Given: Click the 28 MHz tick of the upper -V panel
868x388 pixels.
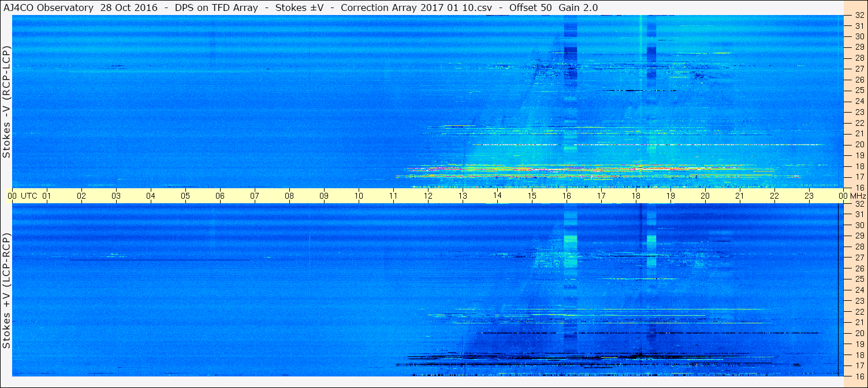Looking at the screenshot, I should [x=859, y=58].
